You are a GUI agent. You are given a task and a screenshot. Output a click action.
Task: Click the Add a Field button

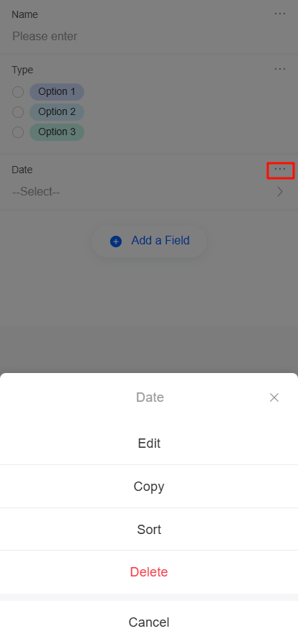point(149,241)
